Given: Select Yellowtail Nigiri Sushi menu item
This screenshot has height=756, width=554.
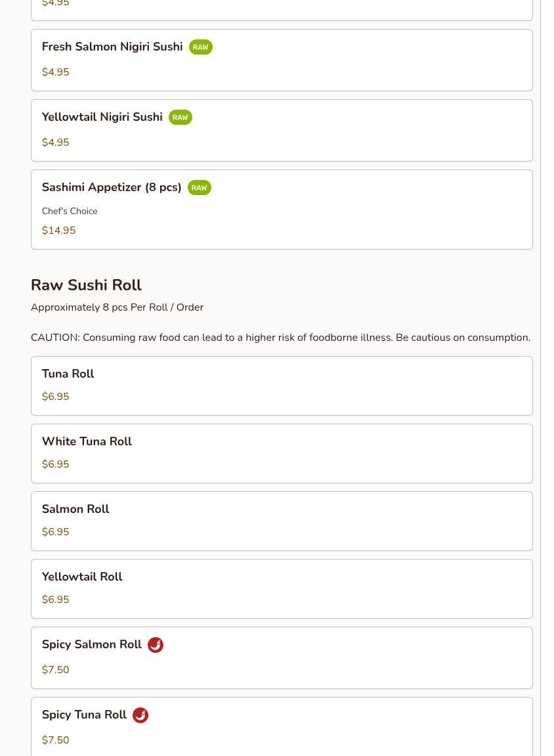Looking at the screenshot, I should tap(102, 118).
